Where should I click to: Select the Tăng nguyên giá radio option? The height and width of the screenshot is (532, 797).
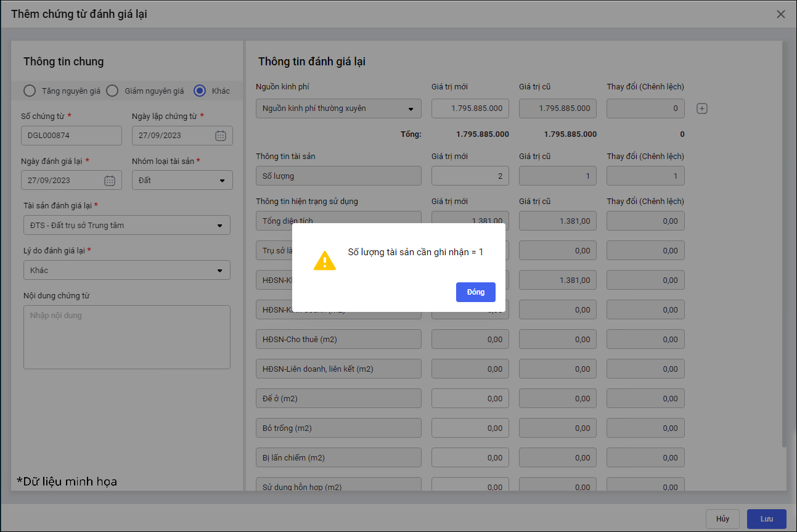[30, 91]
